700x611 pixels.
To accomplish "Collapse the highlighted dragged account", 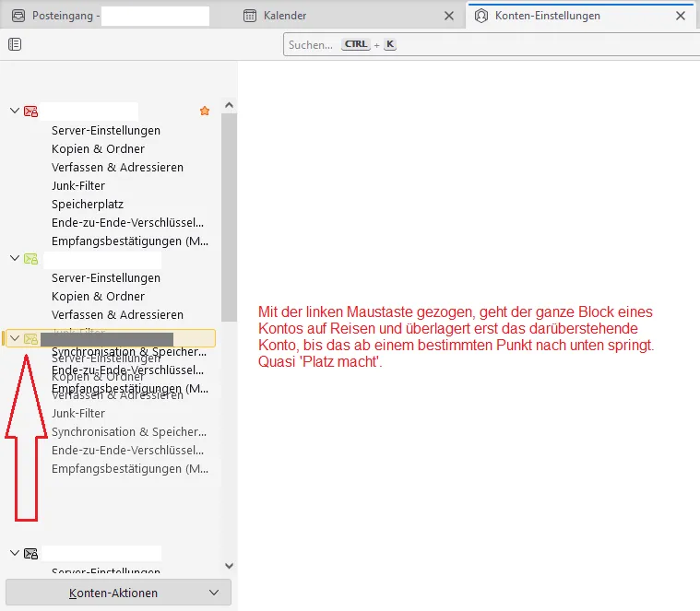I will click(x=15, y=338).
